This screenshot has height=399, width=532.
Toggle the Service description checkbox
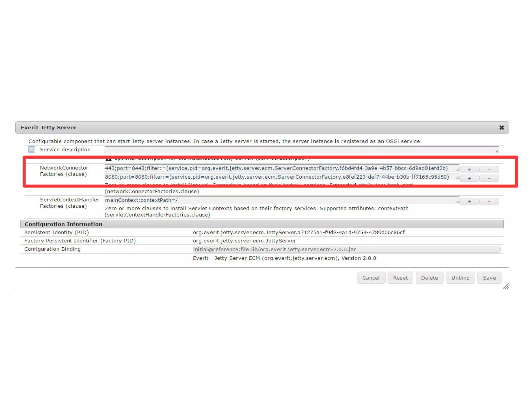(x=31, y=150)
